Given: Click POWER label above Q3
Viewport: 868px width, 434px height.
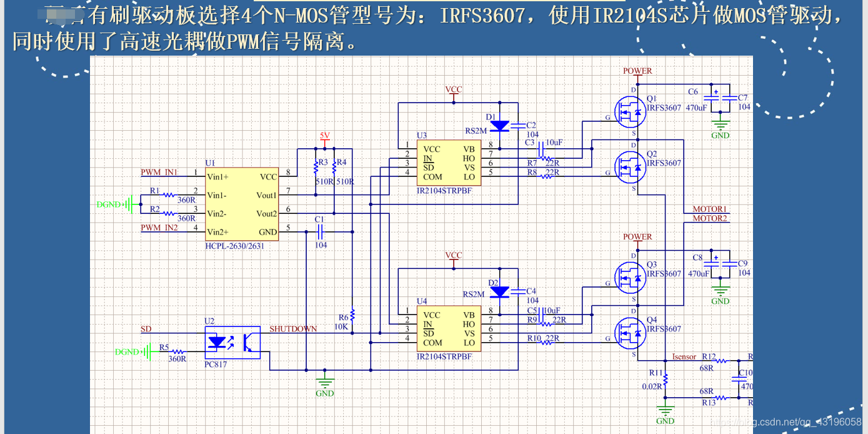Looking at the screenshot, I should [637, 237].
